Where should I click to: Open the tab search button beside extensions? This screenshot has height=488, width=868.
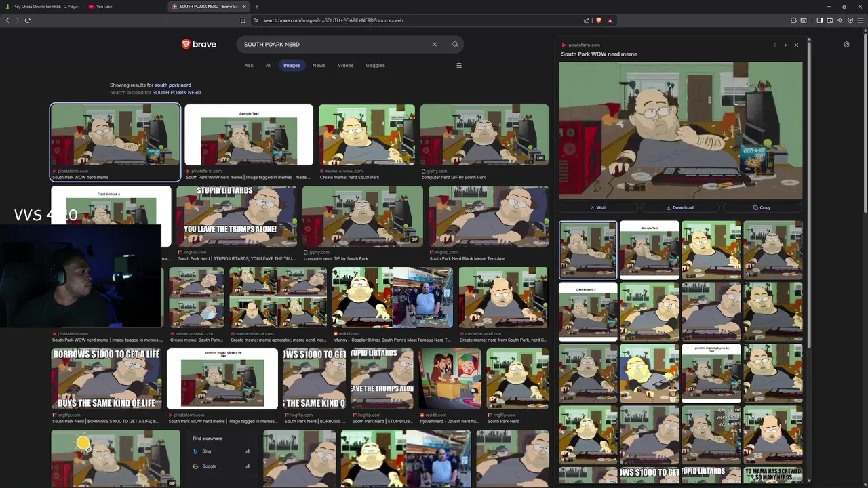(804, 20)
